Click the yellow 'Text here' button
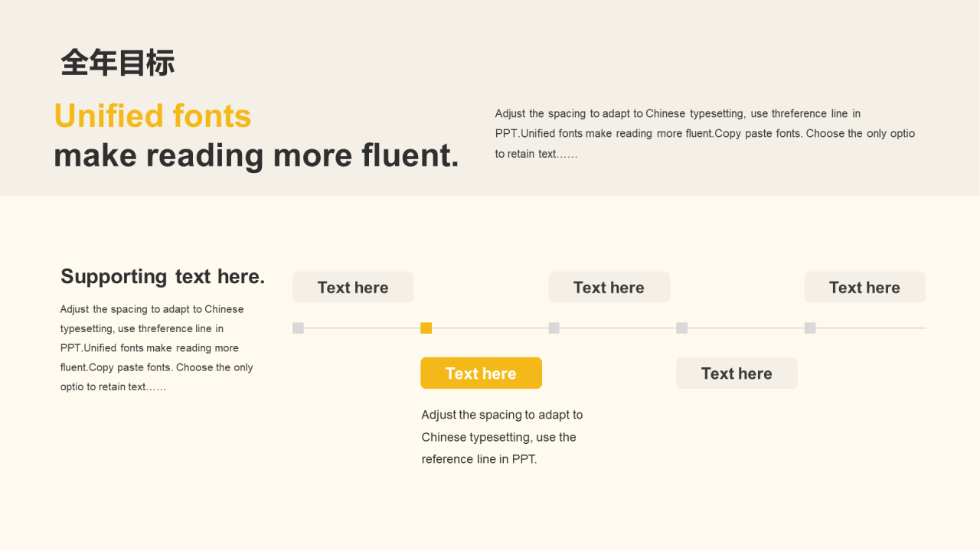The image size is (980, 551). point(481,373)
